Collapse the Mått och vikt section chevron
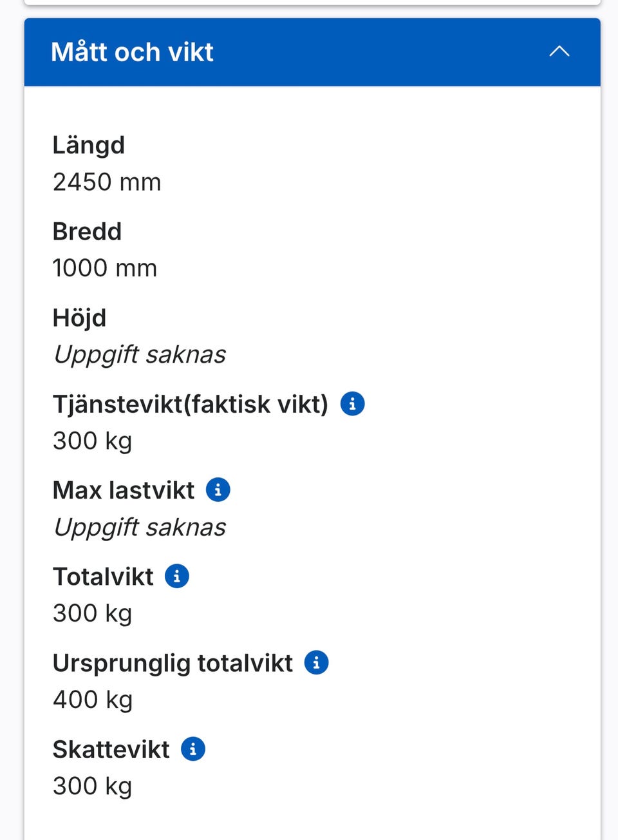 click(559, 52)
